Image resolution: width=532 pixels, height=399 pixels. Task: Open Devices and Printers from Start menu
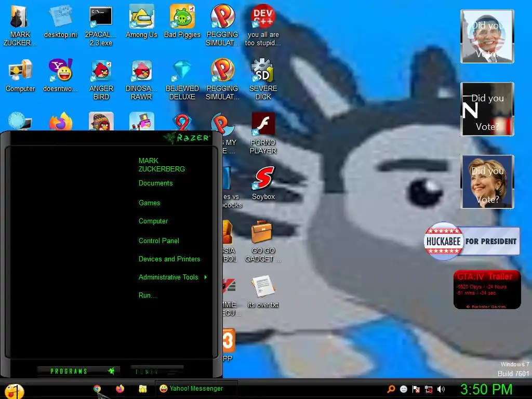(x=169, y=259)
